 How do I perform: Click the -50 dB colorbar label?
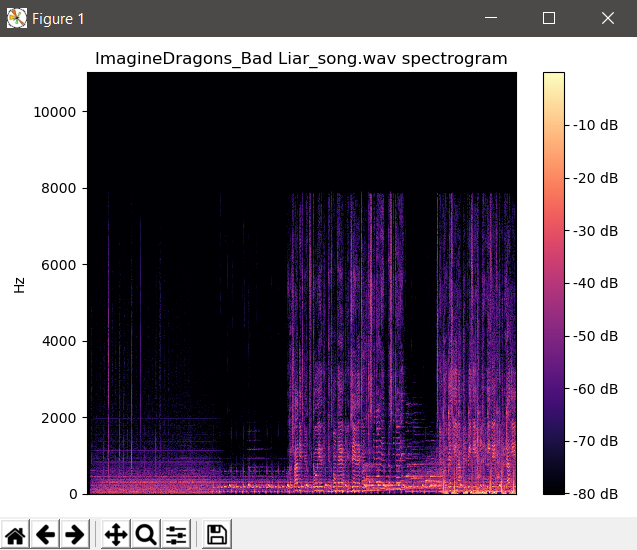click(596, 336)
